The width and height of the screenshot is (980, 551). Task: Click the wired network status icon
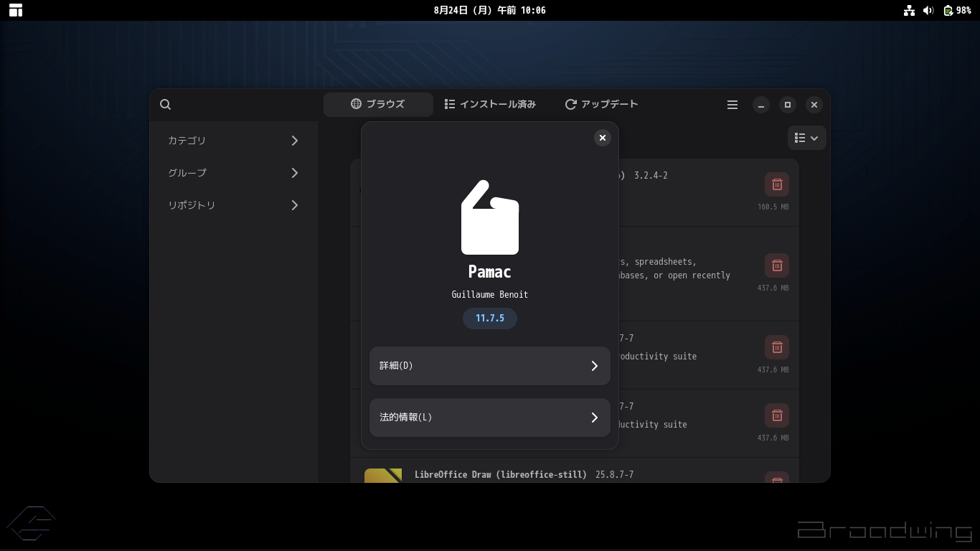[x=910, y=10]
